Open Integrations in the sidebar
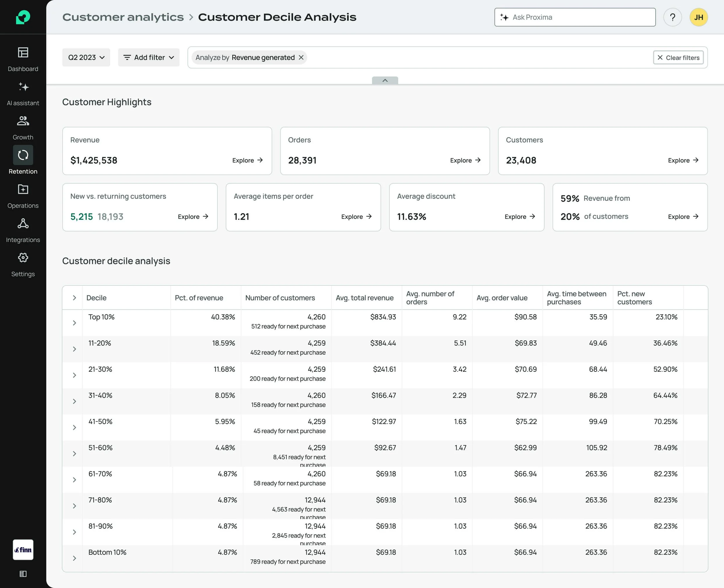The height and width of the screenshot is (588, 724). [x=23, y=224]
